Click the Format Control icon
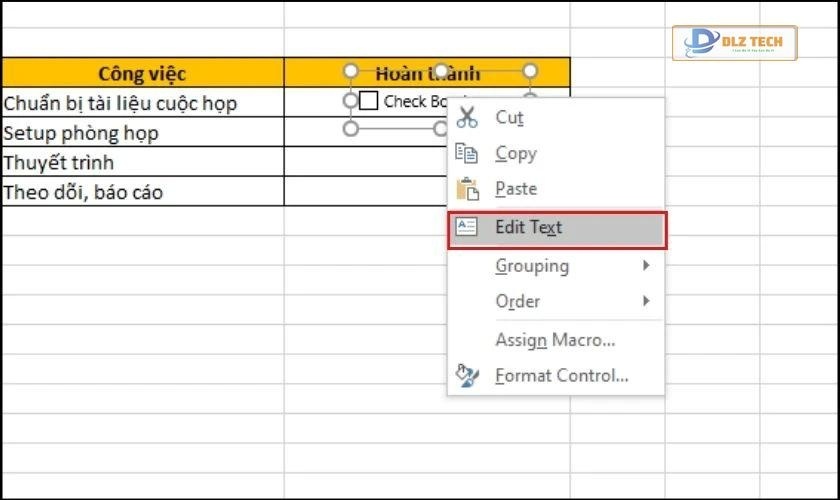The width and height of the screenshot is (840, 500). click(x=467, y=376)
